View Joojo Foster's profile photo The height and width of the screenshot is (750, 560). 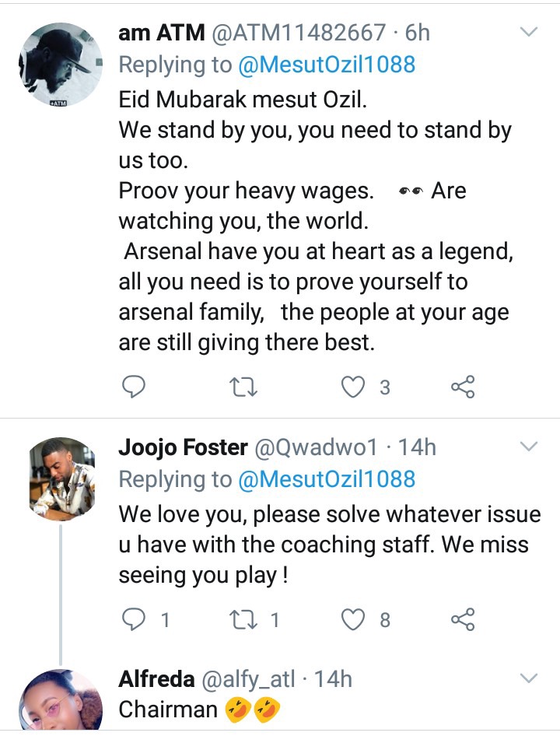pyautogui.click(x=62, y=477)
